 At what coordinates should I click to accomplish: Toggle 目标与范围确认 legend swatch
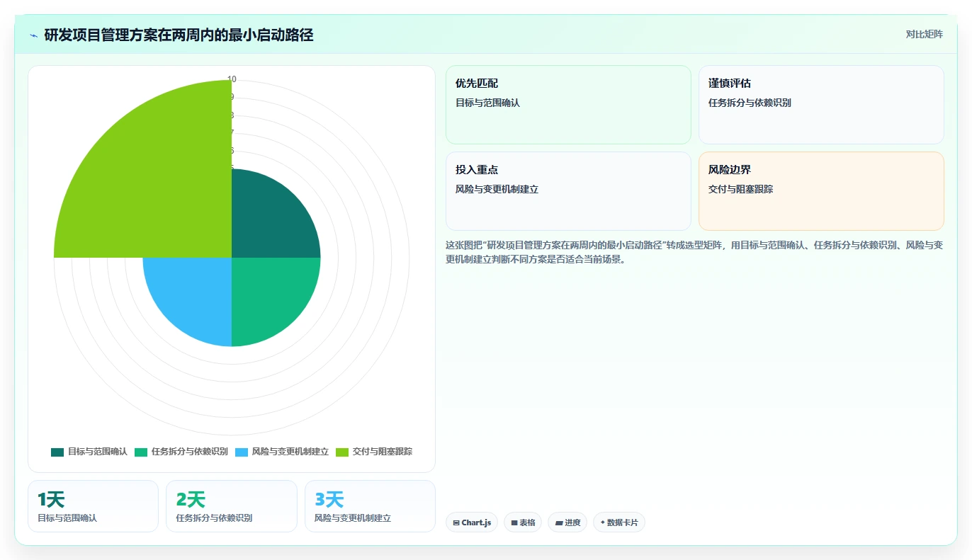[x=57, y=452]
